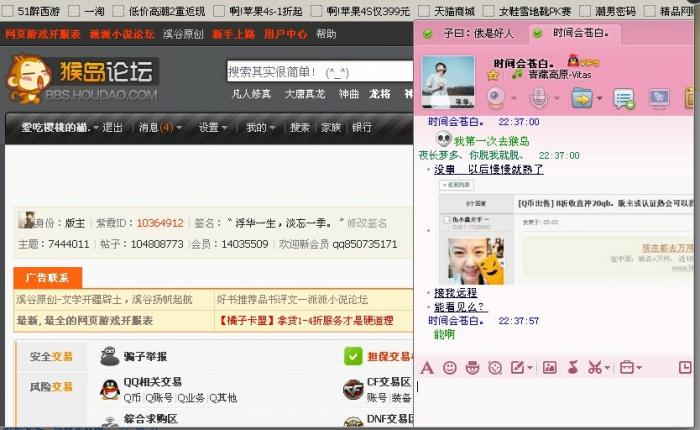Viewport: 700px width, 430px height.
Task: Select the handwriting input pencil icon
Action: tap(517, 368)
